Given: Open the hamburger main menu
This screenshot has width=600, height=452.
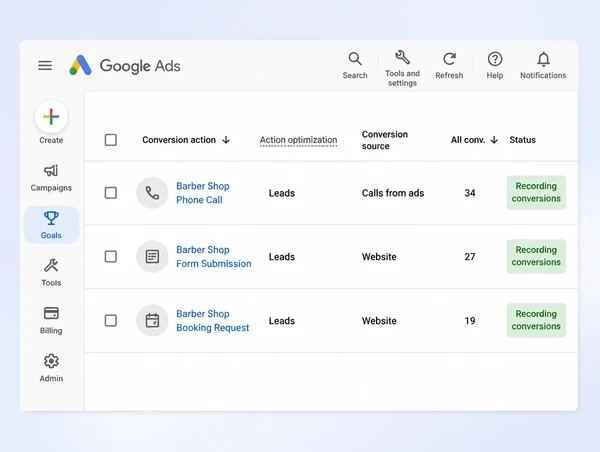Looking at the screenshot, I should (45, 65).
